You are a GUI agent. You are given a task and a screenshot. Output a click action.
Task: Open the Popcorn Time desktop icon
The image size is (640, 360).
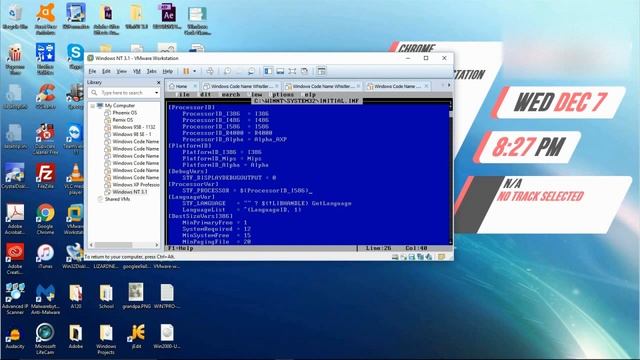tap(15, 60)
